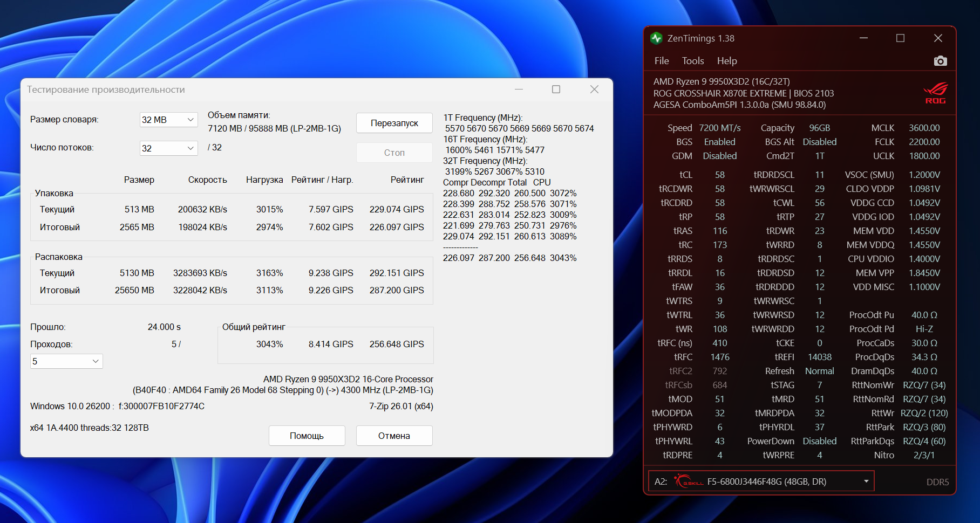Click the AMD Ryzen 9 9950X3D2 (16C/32T) line
Screen dimensions: 980x523
coord(722,81)
